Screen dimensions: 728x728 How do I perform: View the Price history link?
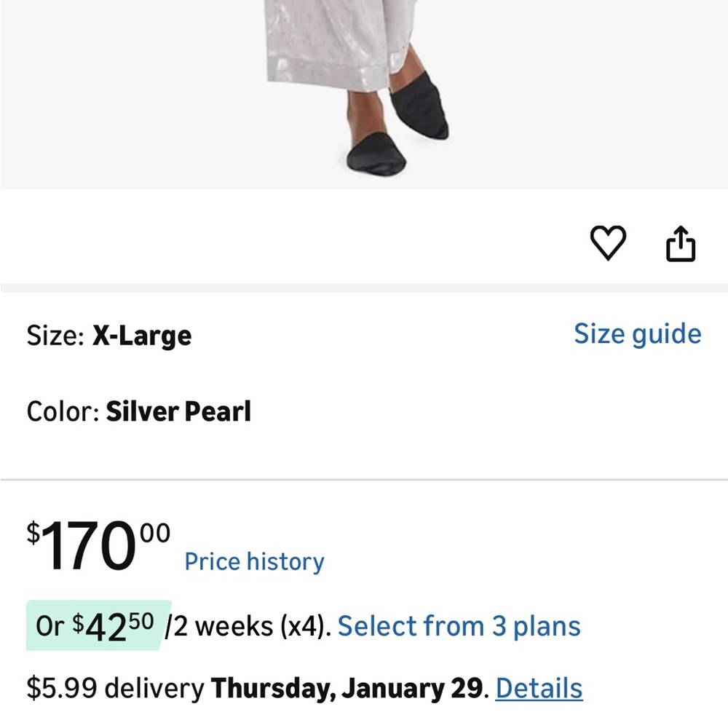(254, 561)
